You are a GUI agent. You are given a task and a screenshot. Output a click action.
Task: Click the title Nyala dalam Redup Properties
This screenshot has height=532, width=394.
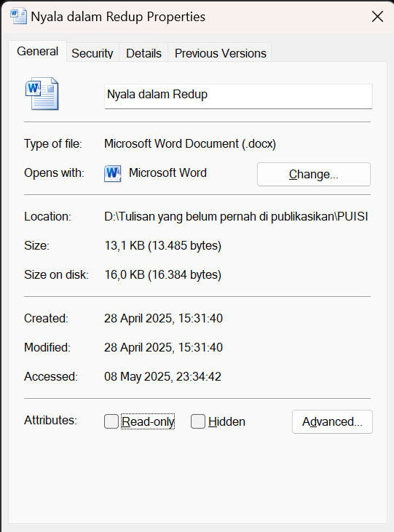(x=118, y=17)
